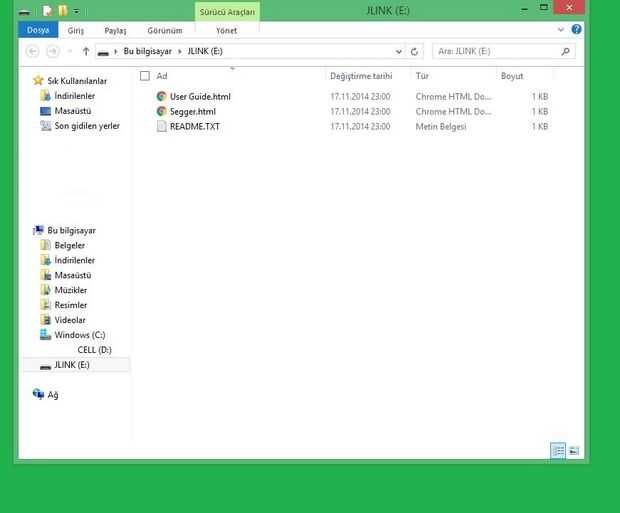Open the quick access toolbar dropdown

(76, 12)
